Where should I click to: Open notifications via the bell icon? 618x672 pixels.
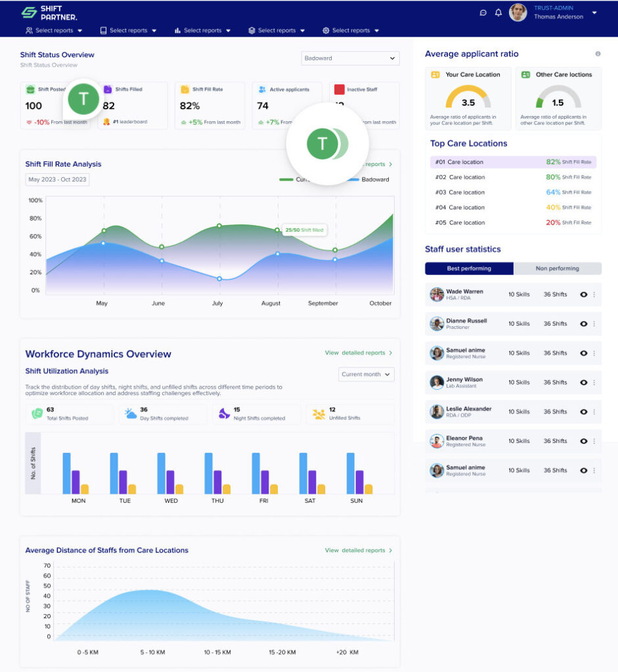tap(500, 12)
